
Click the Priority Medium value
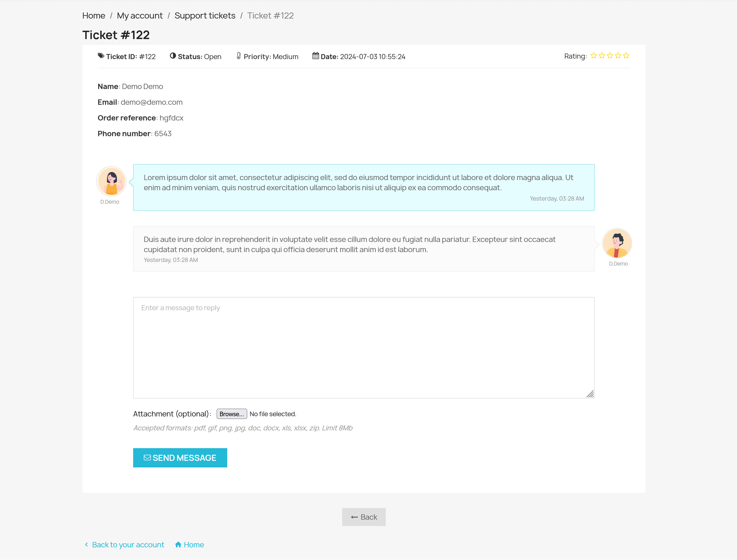285,57
